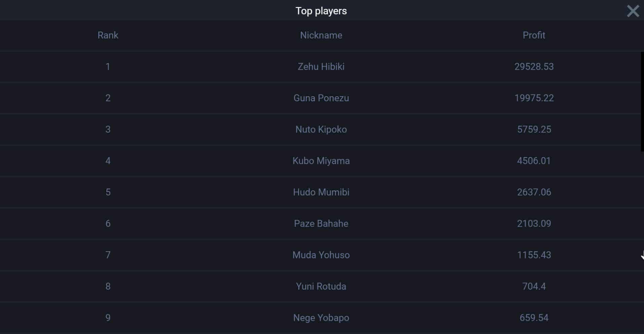
Task: Select Nege Yobapo's nickname
Action: pos(321,318)
